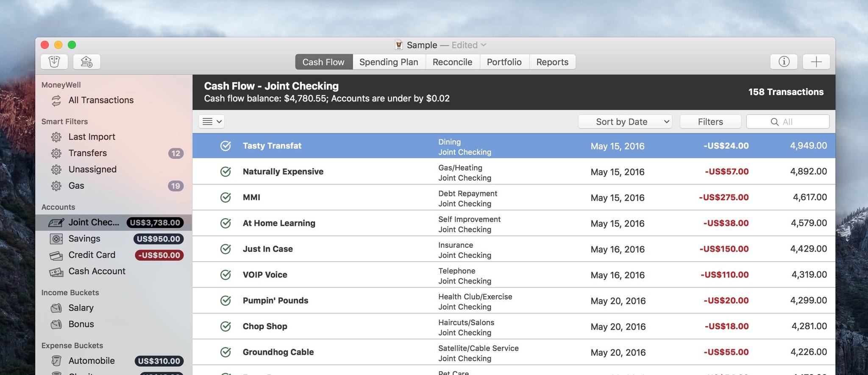Click the All Transactions sync icon

tap(56, 101)
